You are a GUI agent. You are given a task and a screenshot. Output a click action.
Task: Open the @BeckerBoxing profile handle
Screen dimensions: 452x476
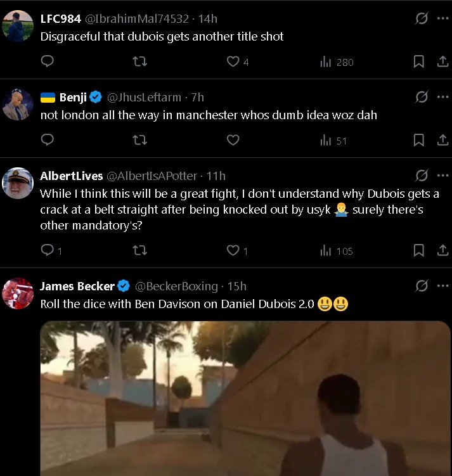(x=176, y=286)
